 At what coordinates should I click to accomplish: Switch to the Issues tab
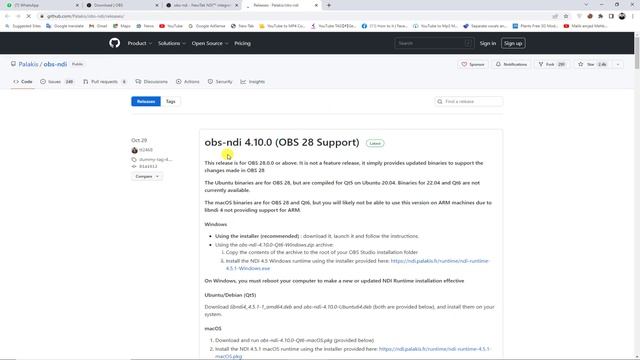click(57, 82)
